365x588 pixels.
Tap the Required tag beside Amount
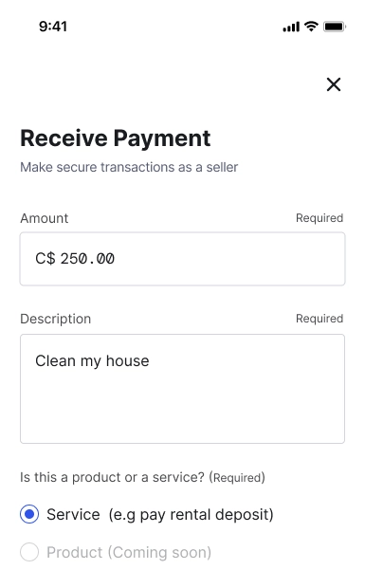[x=319, y=218]
